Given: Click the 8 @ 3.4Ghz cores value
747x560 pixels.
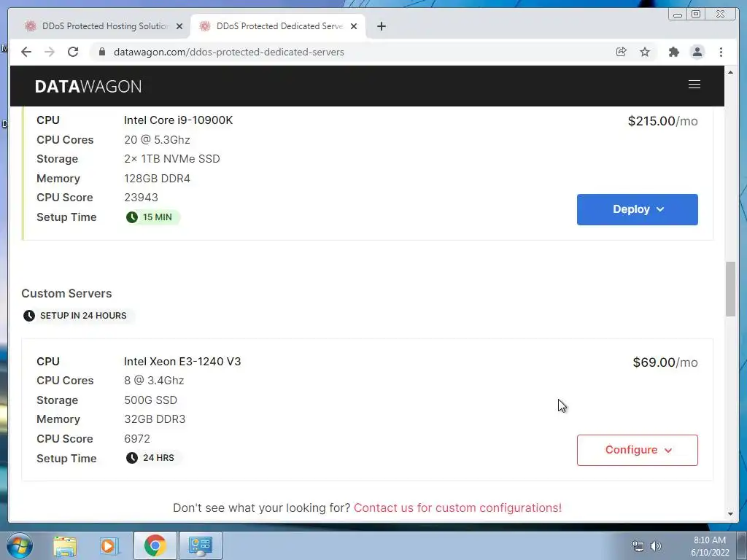Looking at the screenshot, I should (x=154, y=381).
